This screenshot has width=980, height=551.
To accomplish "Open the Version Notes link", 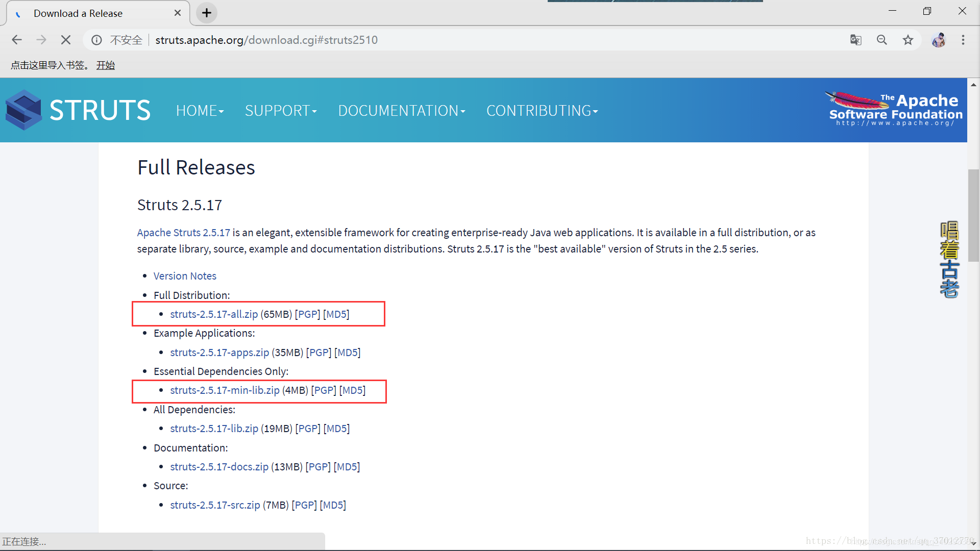I will coord(185,276).
